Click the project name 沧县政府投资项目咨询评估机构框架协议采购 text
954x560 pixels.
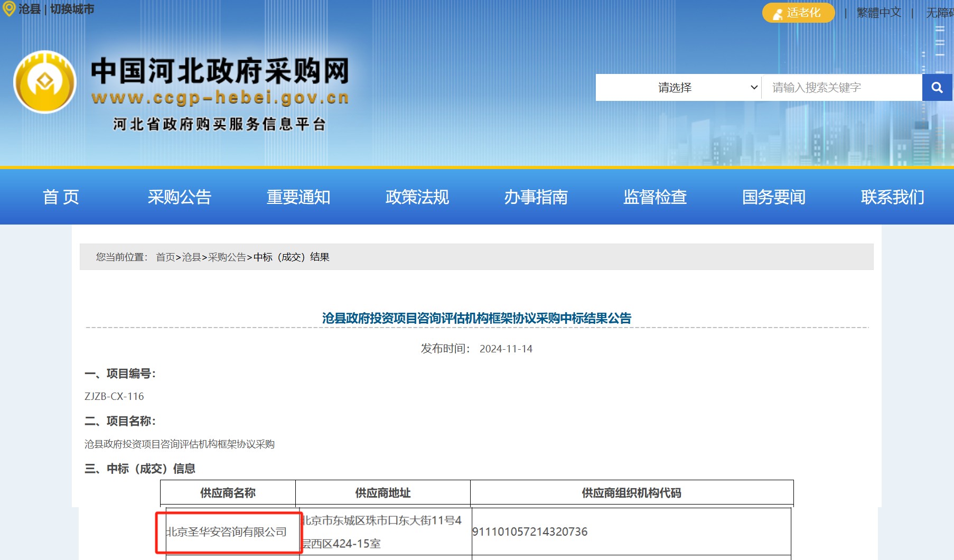click(180, 444)
